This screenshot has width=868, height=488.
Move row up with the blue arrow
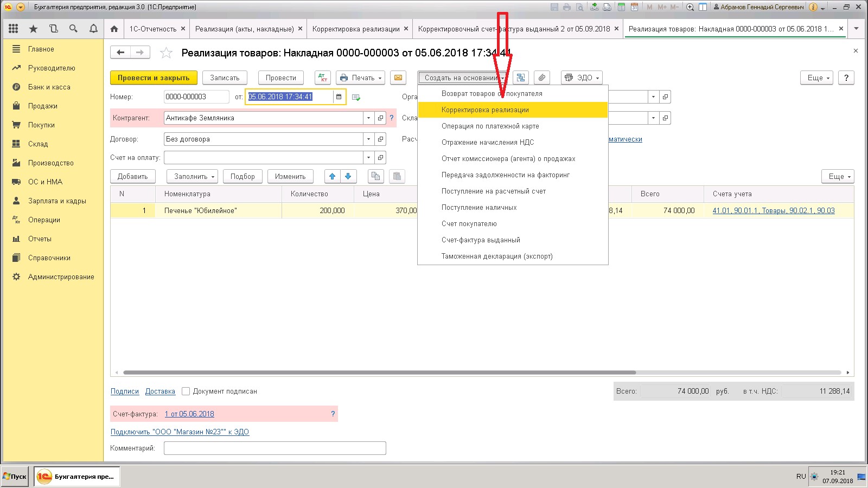tap(333, 176)
